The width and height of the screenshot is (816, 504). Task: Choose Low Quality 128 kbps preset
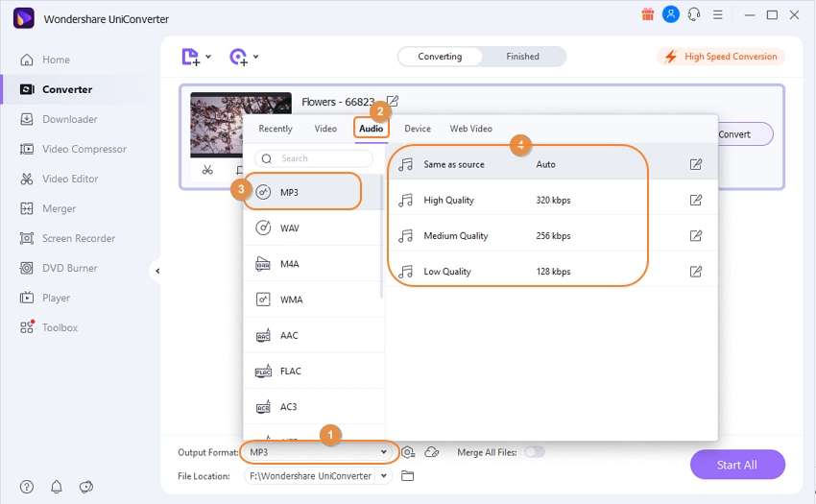(x=552, y=272)
